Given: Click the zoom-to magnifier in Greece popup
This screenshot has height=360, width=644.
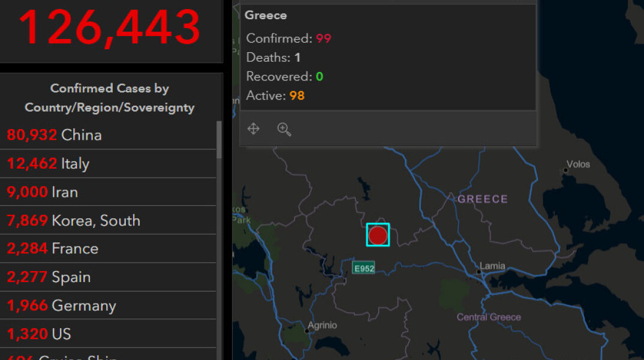Looking at the screenshot, I should 284,129.
